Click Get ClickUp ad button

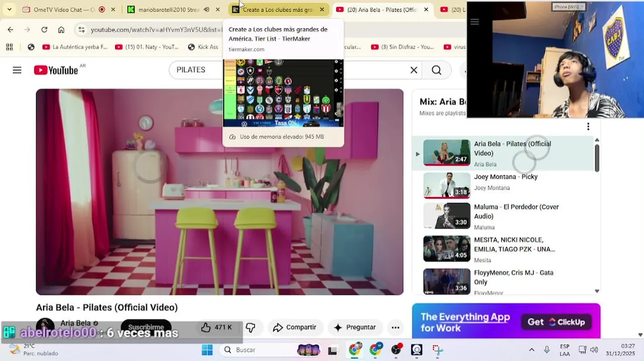coord(556,322)
